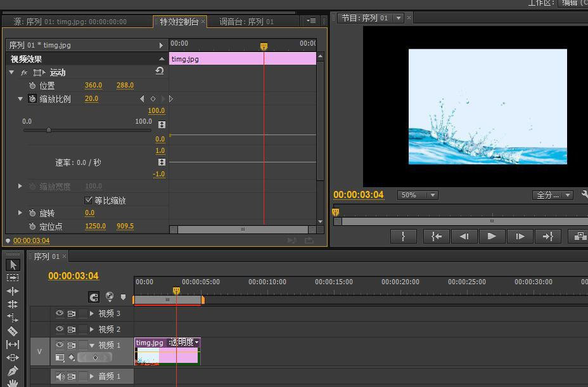
Task: Mute the 音频 1 track speaker
Action: (x=60, y=376)
